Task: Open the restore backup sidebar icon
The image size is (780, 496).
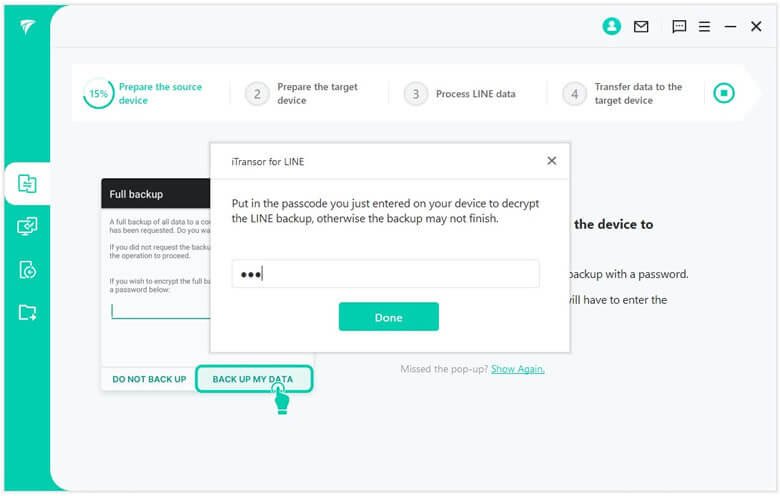Action: 27,270
